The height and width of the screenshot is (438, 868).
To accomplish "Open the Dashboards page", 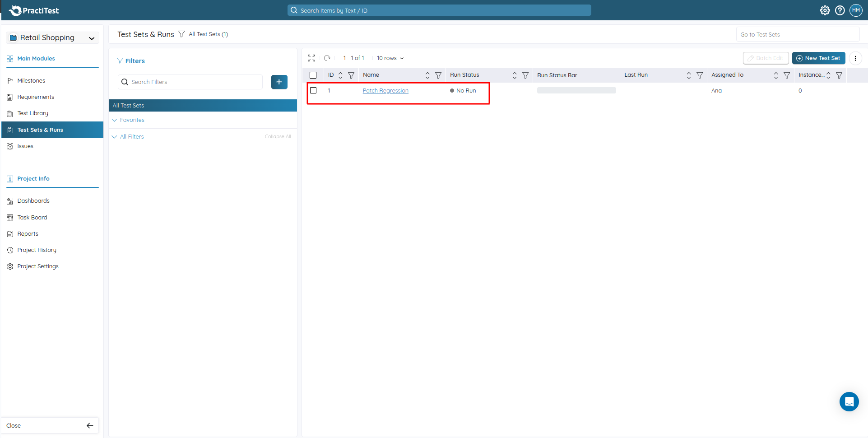I will click(x=33, y=201).
